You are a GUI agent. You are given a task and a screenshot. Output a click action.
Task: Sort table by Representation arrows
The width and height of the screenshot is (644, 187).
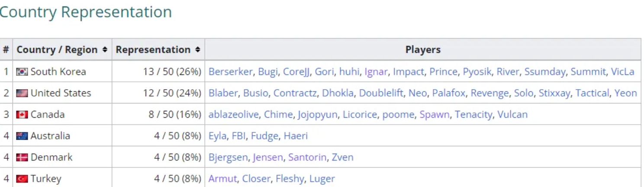coord(197,50)
